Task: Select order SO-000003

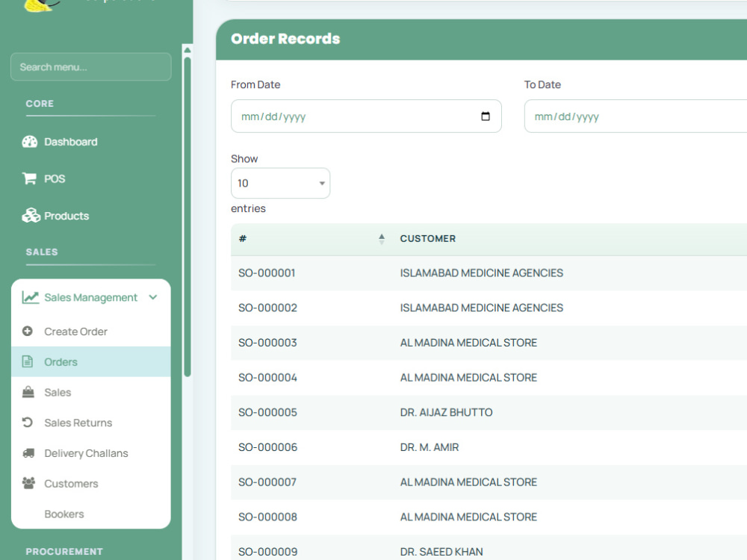Action: coord(267,343)
